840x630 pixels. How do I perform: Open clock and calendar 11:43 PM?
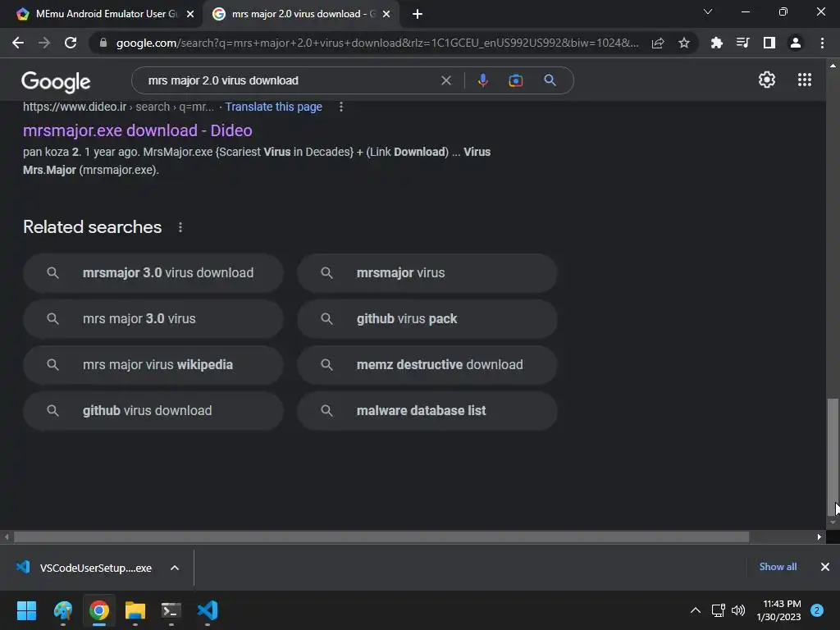(x=779, y=610)
